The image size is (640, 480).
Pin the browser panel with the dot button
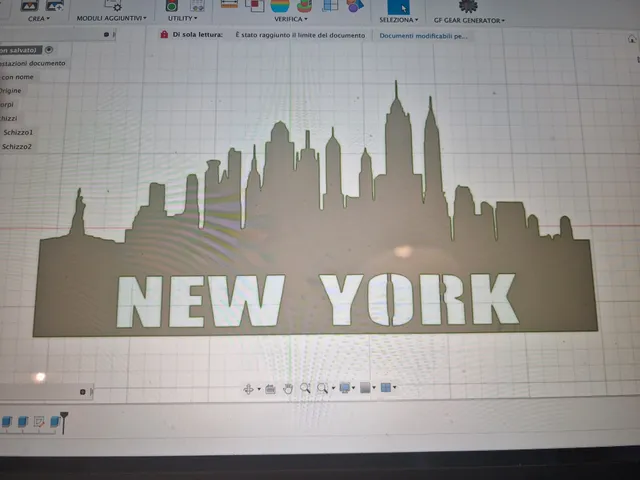pos(106,35)
